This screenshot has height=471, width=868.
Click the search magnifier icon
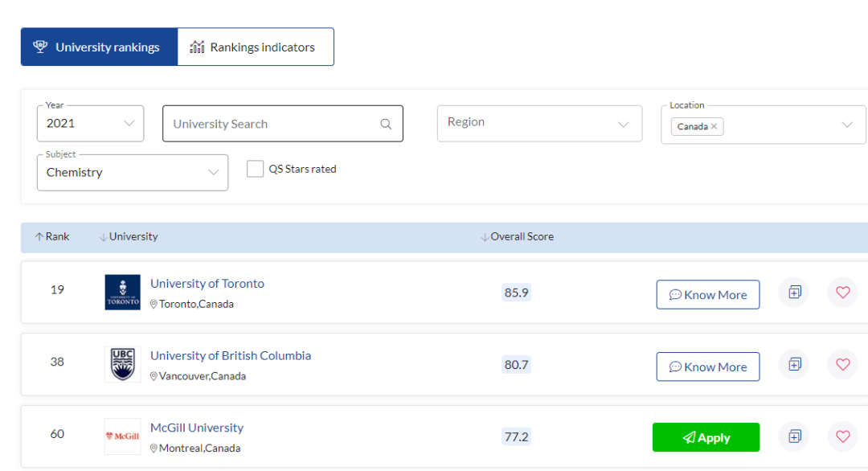pyautogui.click(x=386, y=124)
